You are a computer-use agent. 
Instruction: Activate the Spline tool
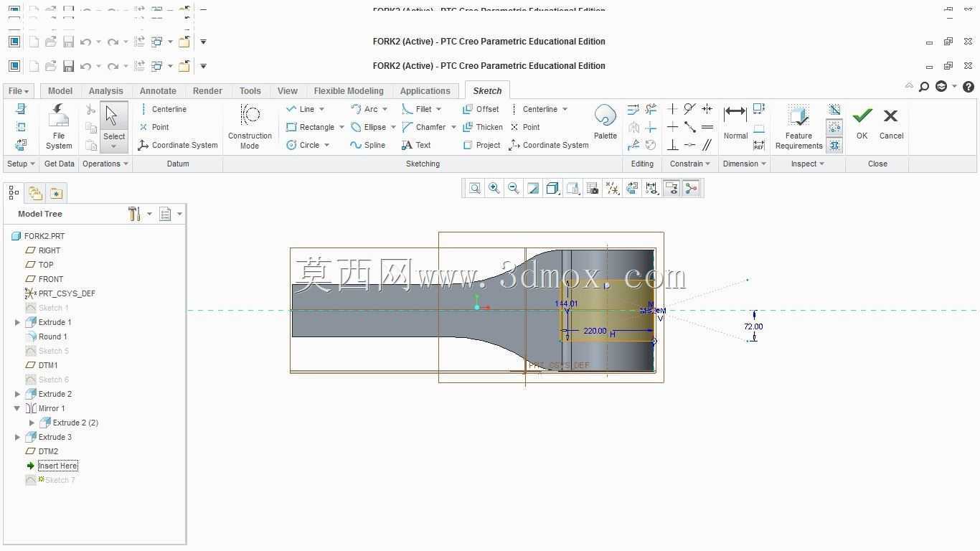[367, 145]
